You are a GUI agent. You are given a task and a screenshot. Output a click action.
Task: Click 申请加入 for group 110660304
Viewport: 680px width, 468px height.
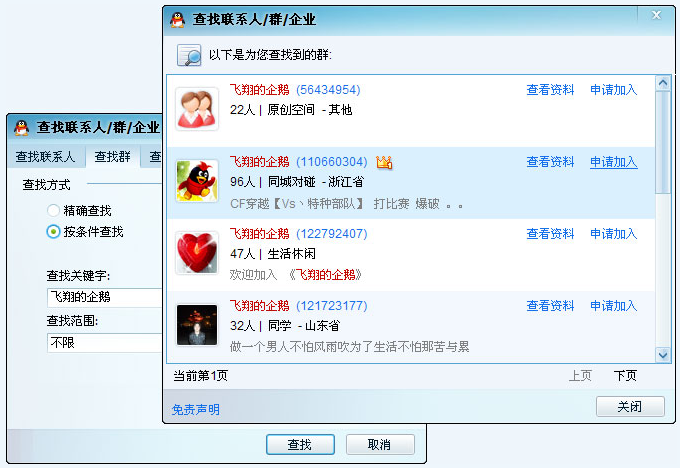[x=614, y=162]
